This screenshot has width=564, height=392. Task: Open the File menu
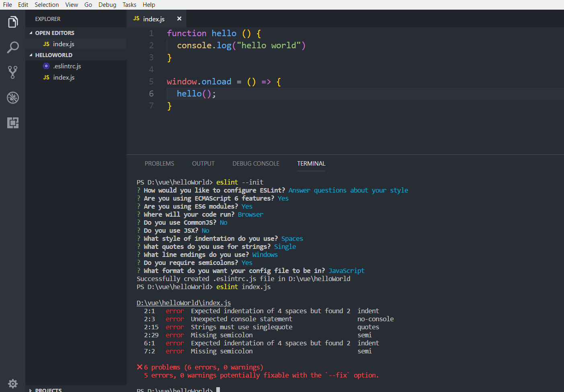tap(8, 5)
